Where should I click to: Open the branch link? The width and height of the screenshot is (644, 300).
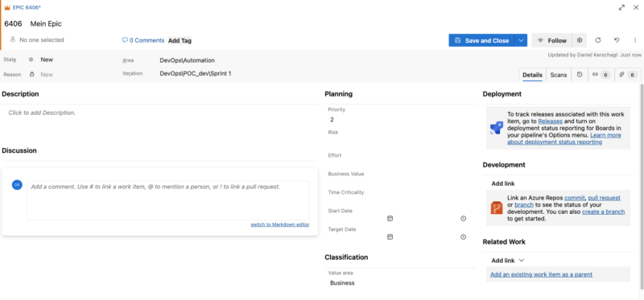(x=524, y=205)
